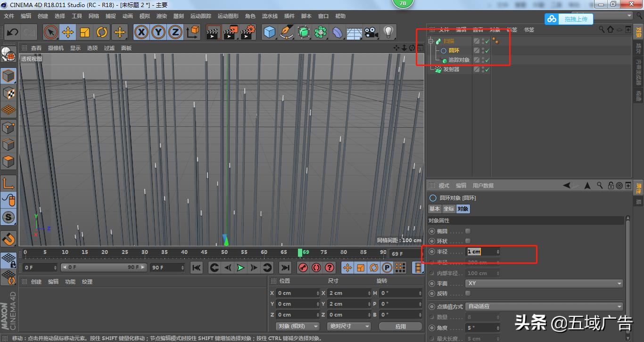Switch to the 坐标 tab
This screenshot has height=342, width=644.
(x=449, y=209)
